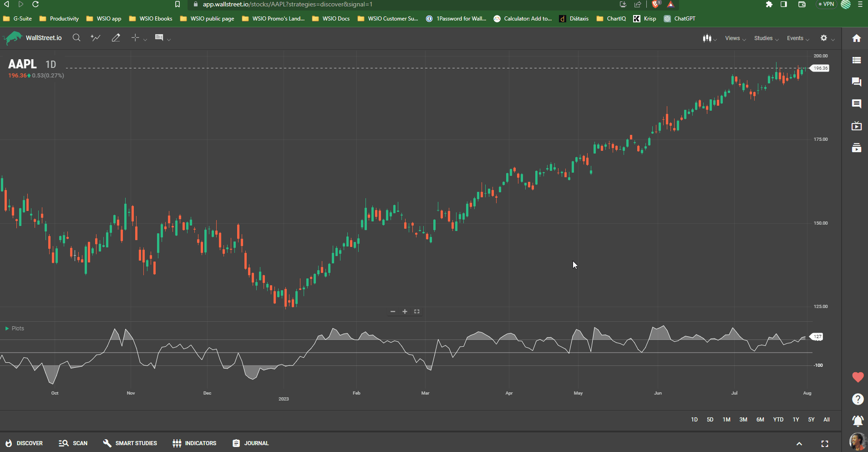This screenshot has width=868, height=452.
Task: Zoom in chart with plus button
Action: [405, 312]
